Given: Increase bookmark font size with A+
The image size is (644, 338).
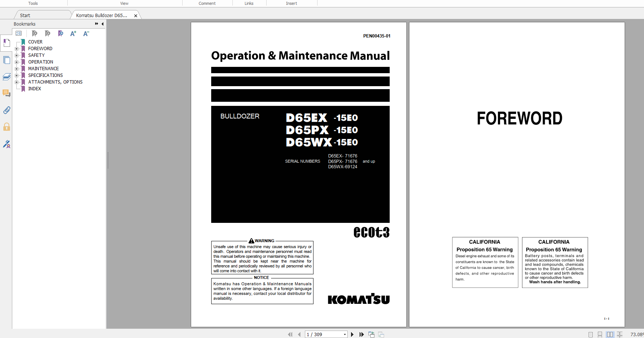Looking at the screenshot, I should tap(73, 33).
